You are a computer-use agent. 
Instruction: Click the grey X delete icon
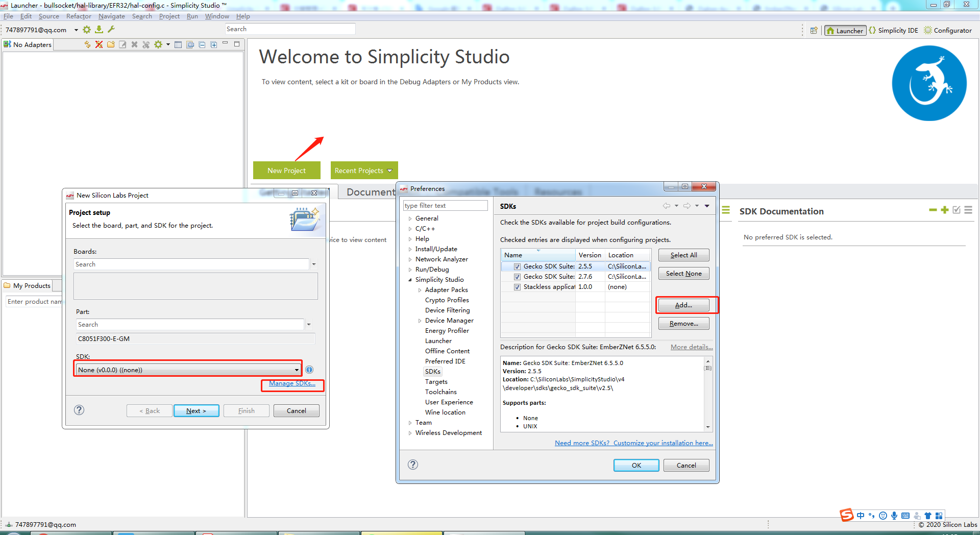click(134, 44)
